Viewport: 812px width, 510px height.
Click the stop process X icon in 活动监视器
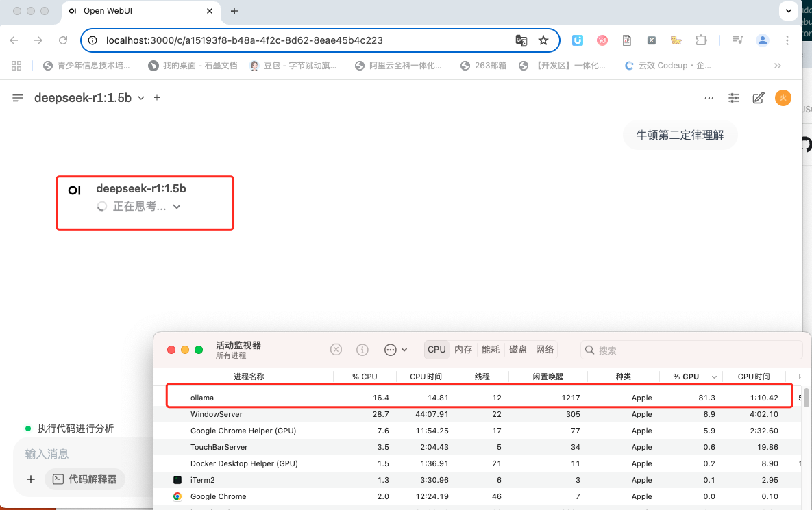(336, 349)
